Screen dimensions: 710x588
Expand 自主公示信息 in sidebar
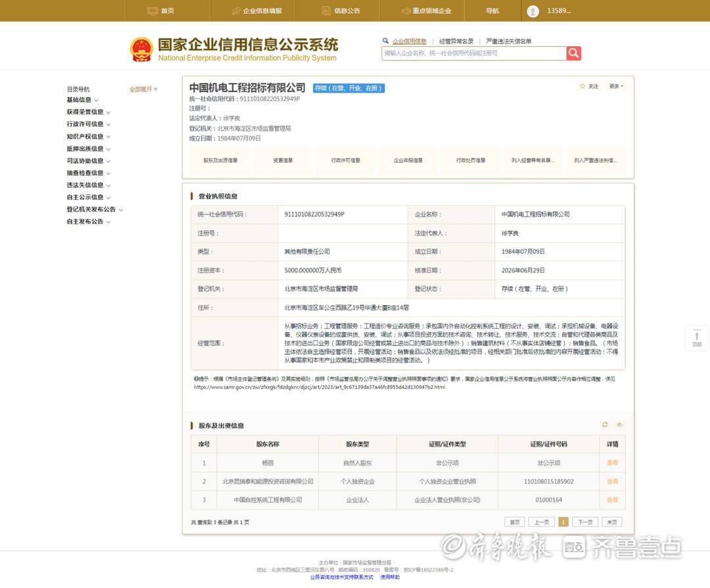coord(88,197)
